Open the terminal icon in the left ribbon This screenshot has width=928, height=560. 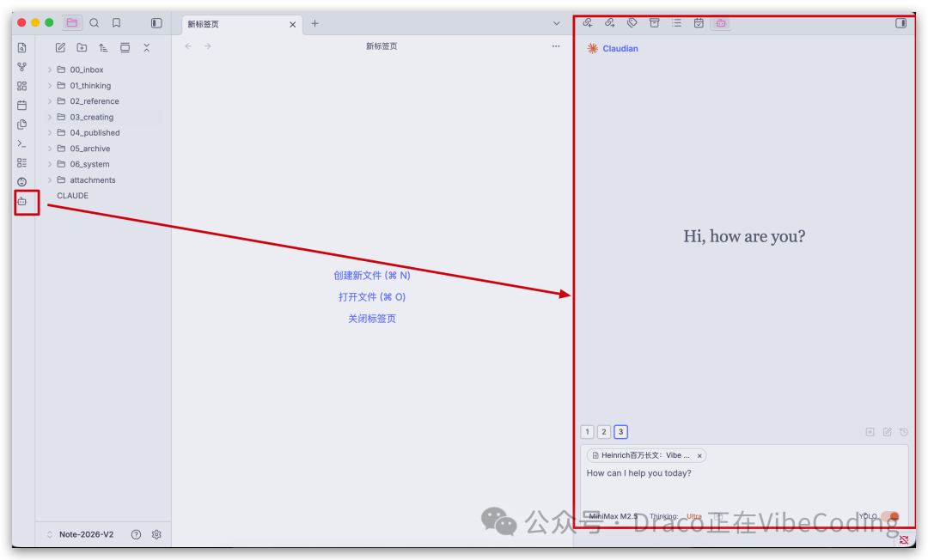(21, 143)
